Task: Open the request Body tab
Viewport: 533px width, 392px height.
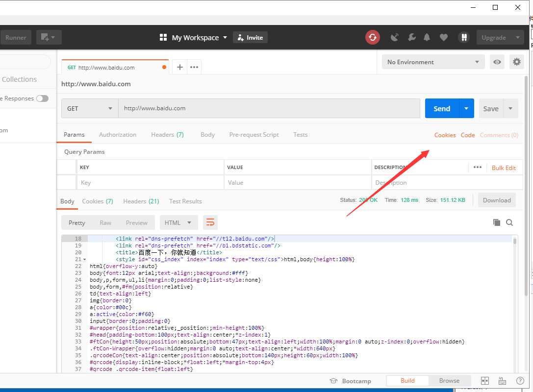Action: pyautogui.click(x=208, y=135)
